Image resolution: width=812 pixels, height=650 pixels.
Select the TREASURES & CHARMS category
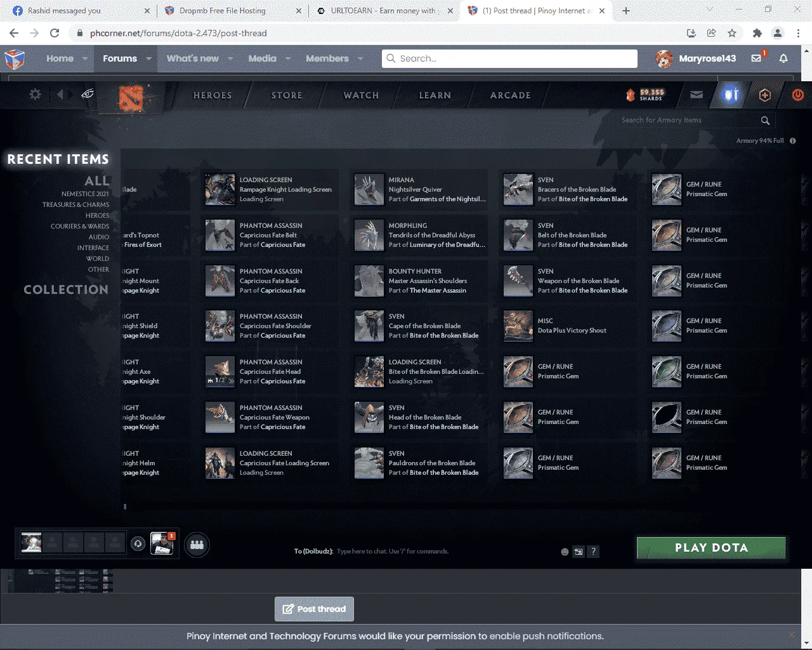coord(75,205)
